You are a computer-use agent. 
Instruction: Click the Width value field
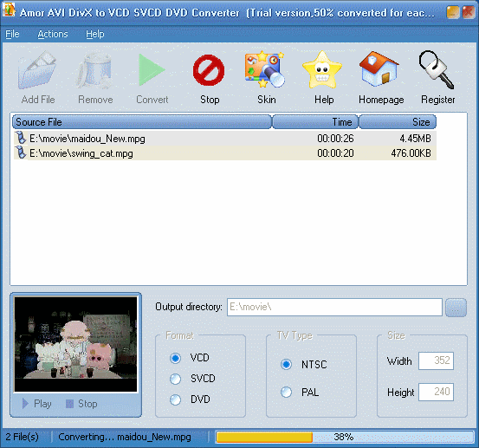pos(436,360)
